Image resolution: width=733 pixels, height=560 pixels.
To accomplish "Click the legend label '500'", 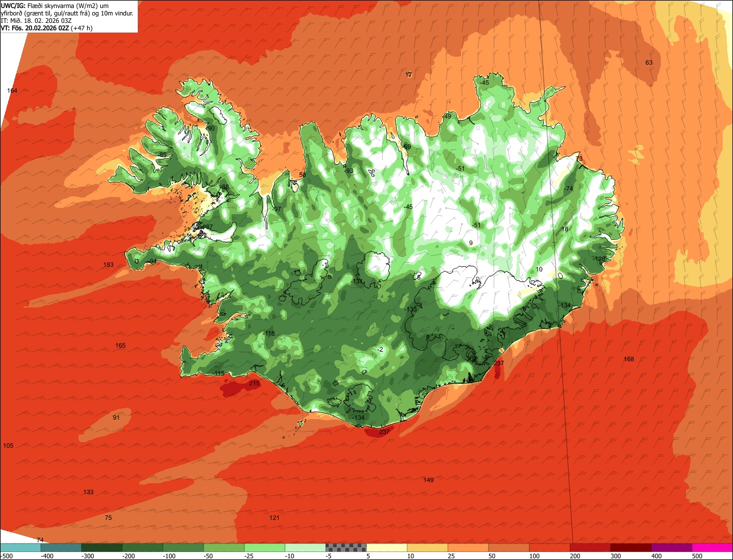I will 696,555.
